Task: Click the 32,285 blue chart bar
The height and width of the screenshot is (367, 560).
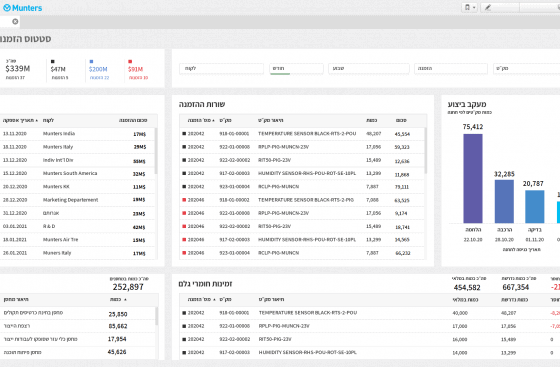Action: [504, 201]
